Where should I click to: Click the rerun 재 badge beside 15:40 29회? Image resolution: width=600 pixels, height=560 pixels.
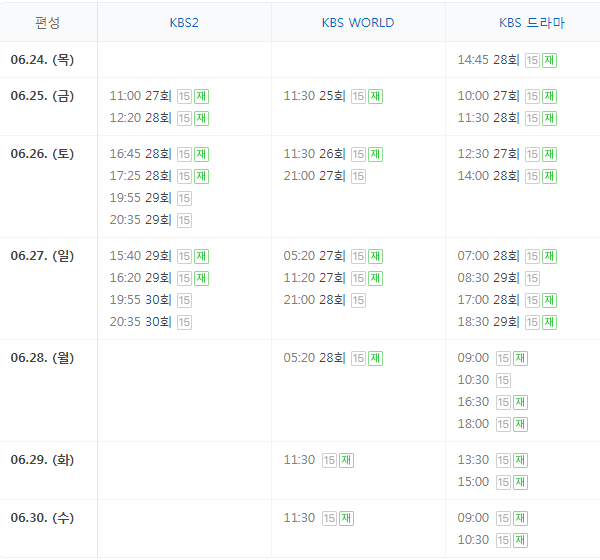coord(201,256)
